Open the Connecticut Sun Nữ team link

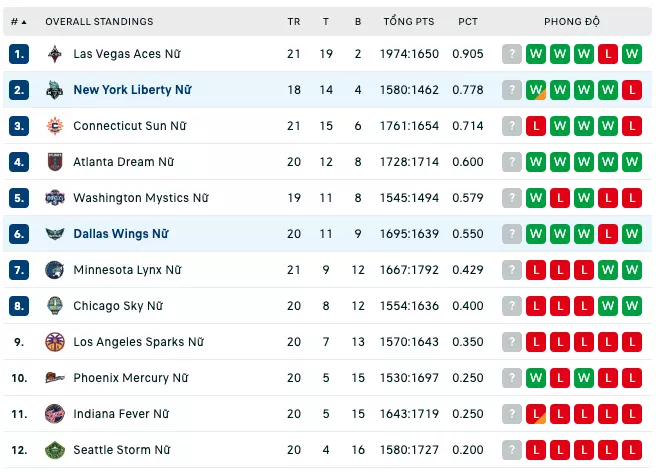click(x=130, y=126)
